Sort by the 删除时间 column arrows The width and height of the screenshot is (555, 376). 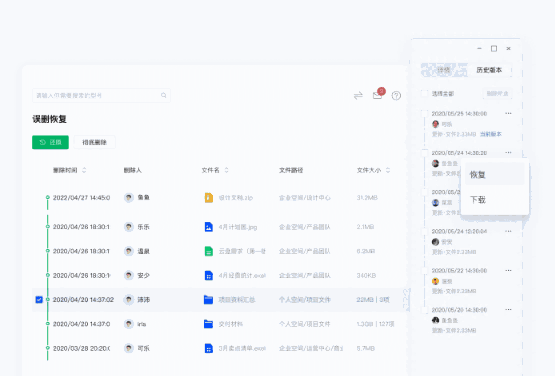tap(84, 170)
